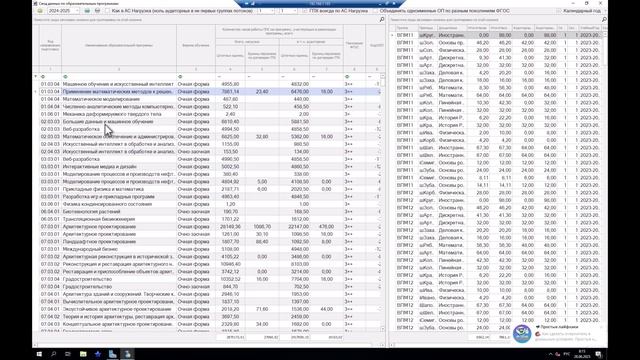Select row Трансляционная биоинженерия

210,219
